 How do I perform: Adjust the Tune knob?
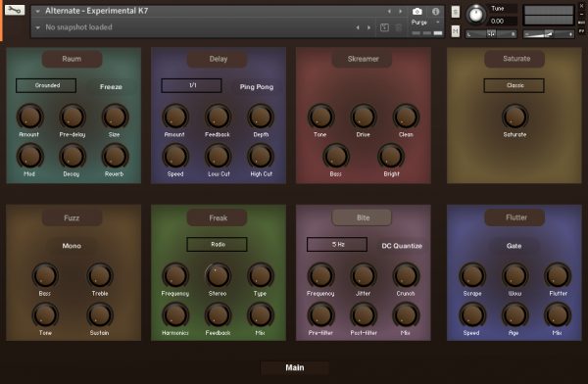(475, 15)
